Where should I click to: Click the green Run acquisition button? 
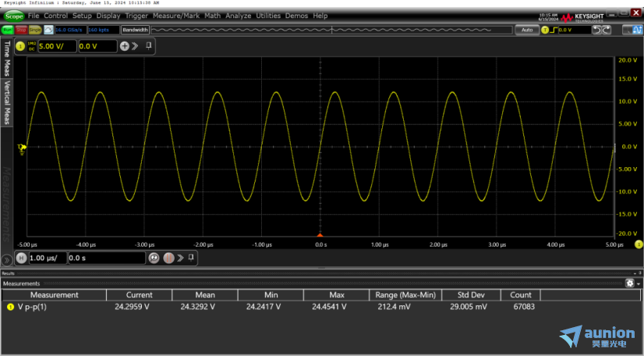pos(7,30)
